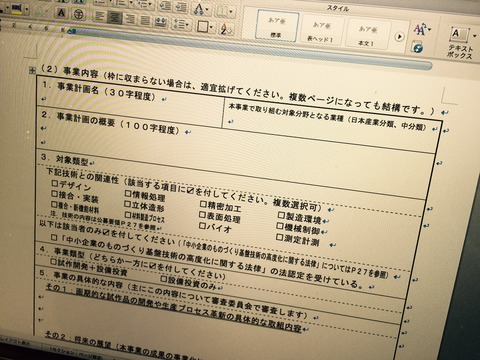Apply borders with the square border icon
The image size is (480, 360).
click(x=203, y=26)
